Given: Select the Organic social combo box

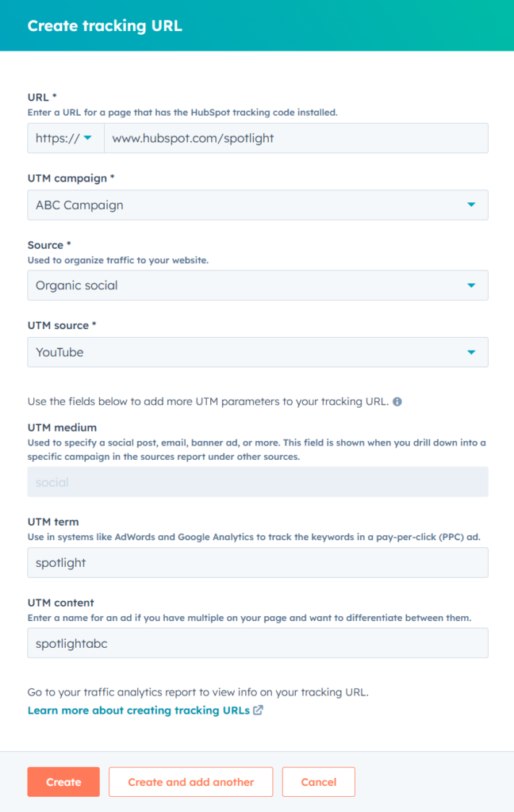Looking at the screenshot, I should click(258, 285).
